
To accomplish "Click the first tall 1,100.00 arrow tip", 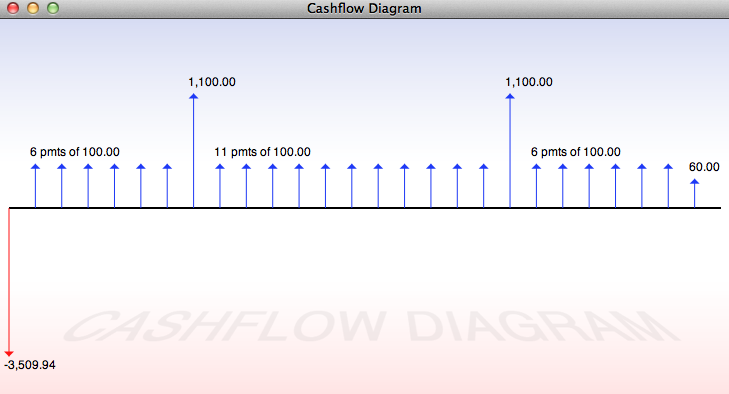I will pos(193,96).
